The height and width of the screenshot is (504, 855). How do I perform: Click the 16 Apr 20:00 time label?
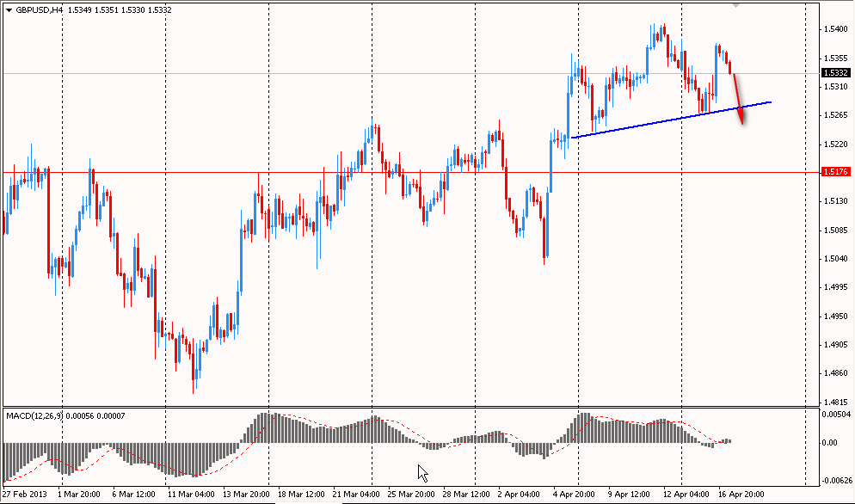pos(741,495)
